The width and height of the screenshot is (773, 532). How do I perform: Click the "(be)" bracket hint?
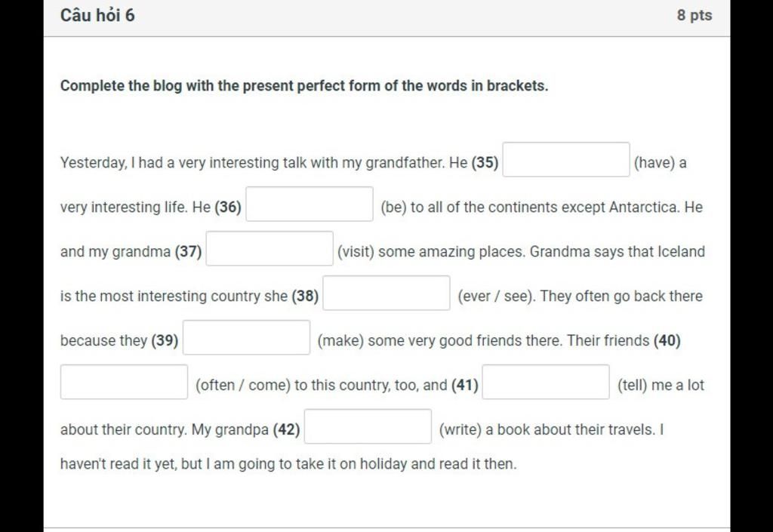[x=393, y=208]
